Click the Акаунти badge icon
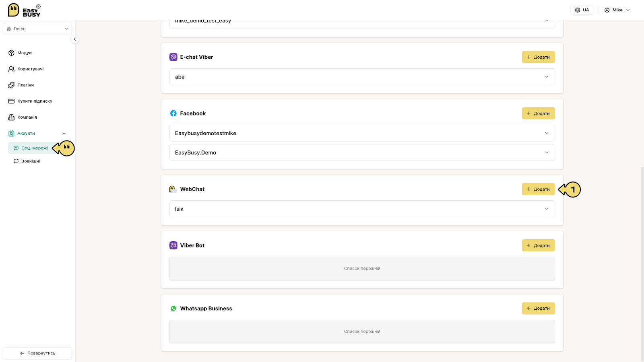644x362 pixels. point(11,133)
